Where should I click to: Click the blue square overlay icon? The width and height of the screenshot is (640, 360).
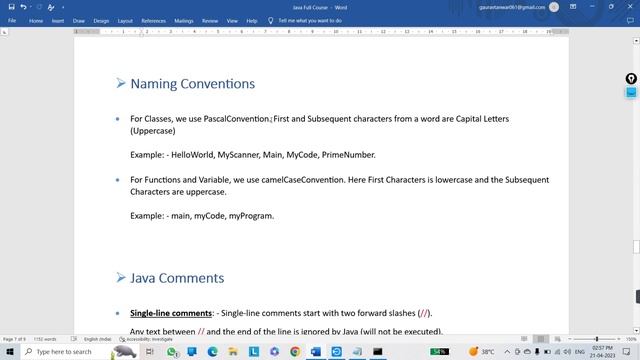631,93
